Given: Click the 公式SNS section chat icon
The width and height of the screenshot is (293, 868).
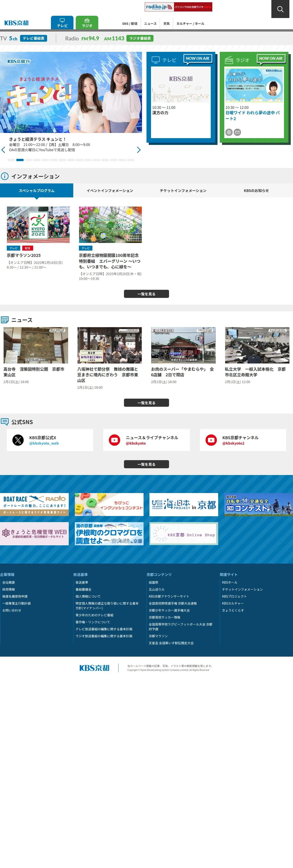Looking at the screenshot, I should [5, 422].
